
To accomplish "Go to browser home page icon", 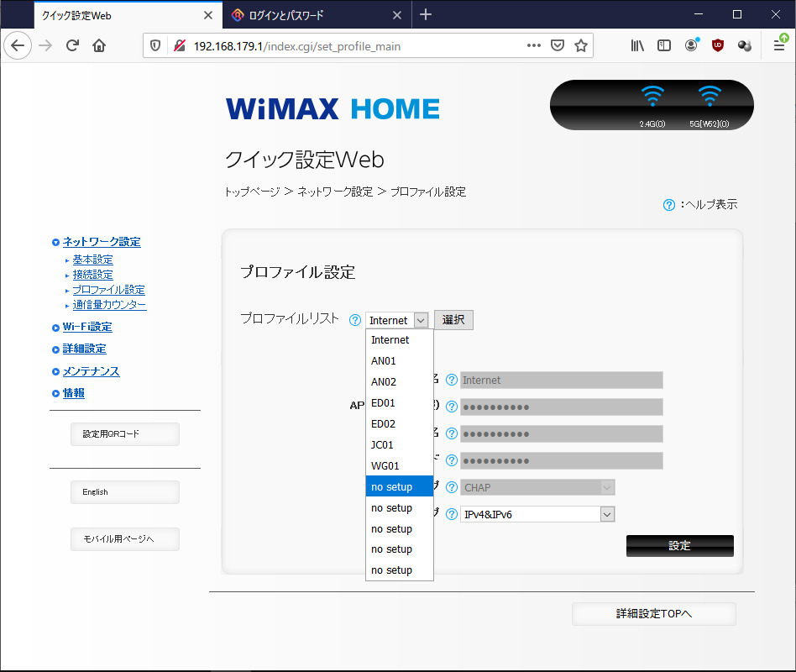I will (99, 46).
